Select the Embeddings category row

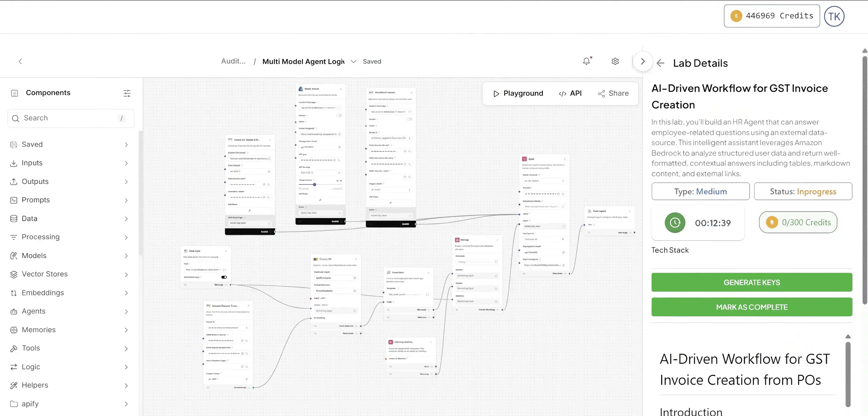click(x=70, y=293)
